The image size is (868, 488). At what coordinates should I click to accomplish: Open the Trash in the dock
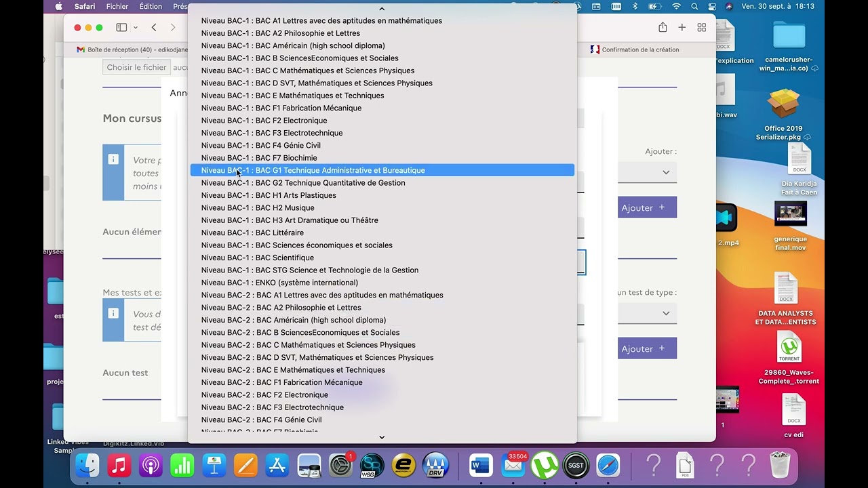point(780,466)
